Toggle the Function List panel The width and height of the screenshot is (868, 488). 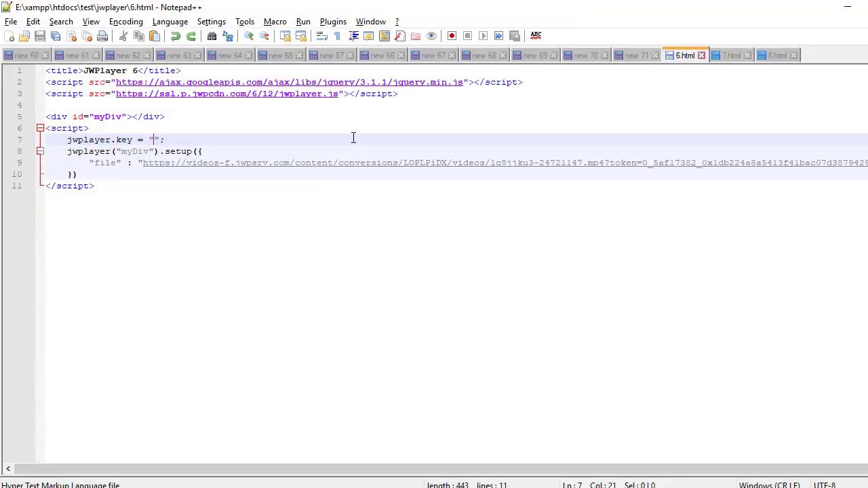click(x=400, y=36)
